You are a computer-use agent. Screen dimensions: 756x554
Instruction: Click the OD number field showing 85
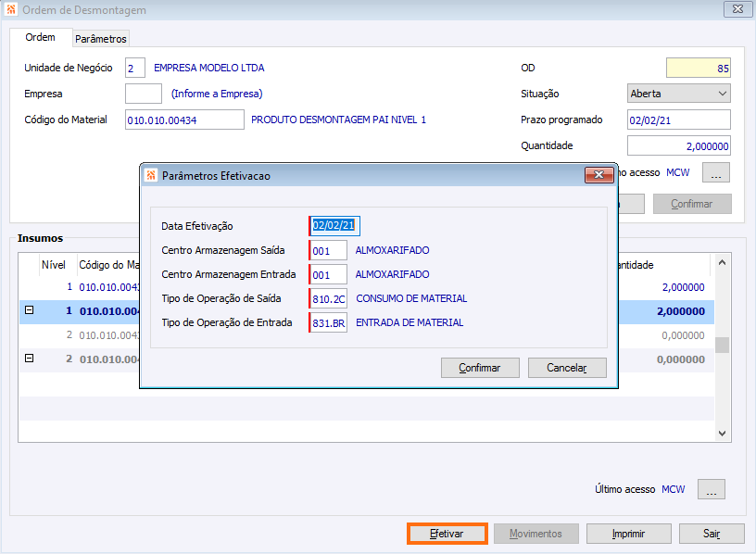[699, 68]
